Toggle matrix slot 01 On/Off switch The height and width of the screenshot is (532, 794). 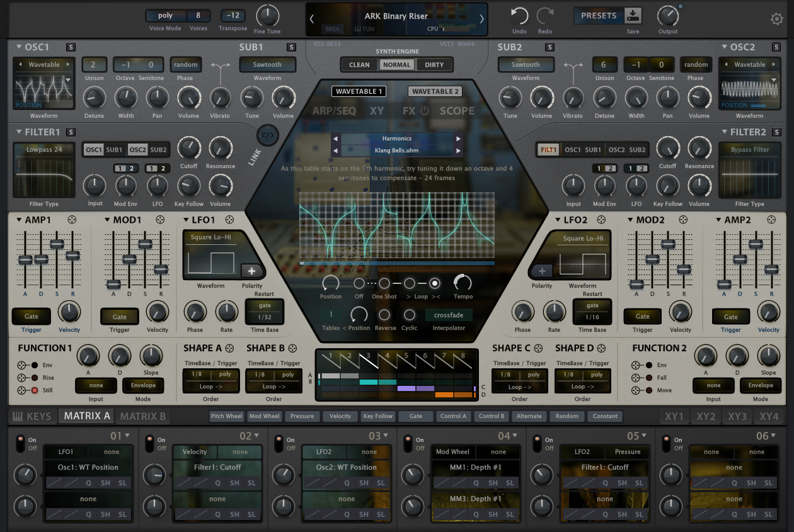tap(20, 444)
